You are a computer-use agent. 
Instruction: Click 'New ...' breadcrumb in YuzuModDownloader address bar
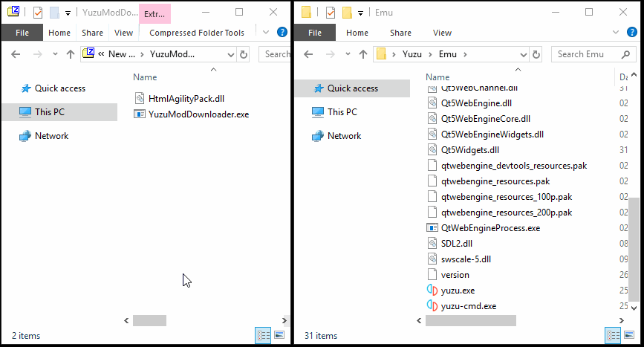coord(122,54)
